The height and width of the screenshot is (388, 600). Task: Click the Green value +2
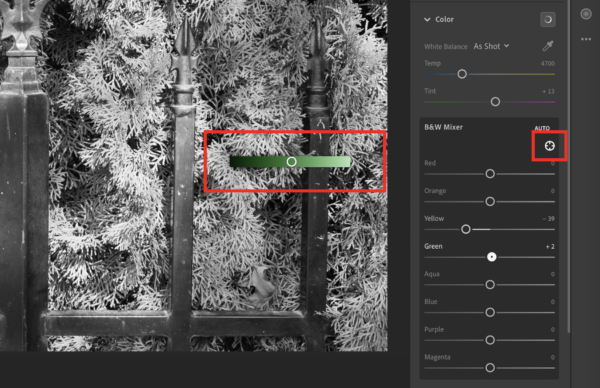pos(550,247)
